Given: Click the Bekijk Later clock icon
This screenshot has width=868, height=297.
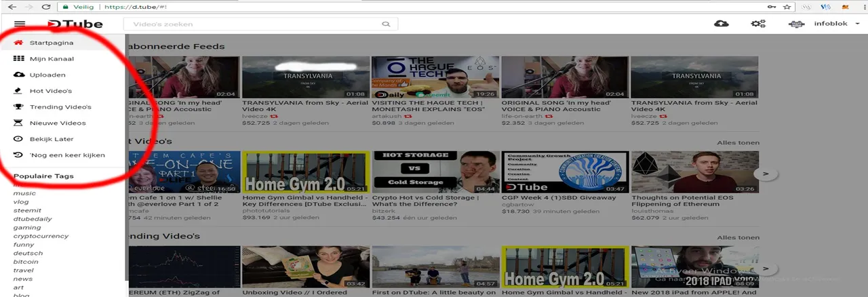Looking at the screenshot, I should click(18, 139).
